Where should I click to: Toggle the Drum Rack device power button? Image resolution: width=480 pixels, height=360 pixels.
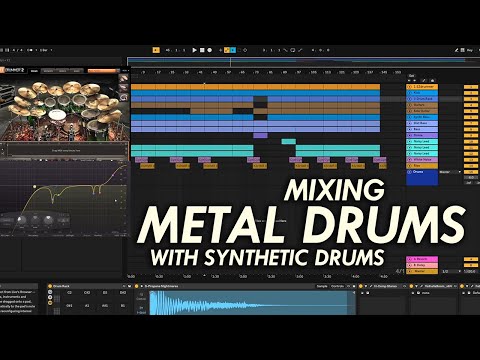click(x=50, y=286)
